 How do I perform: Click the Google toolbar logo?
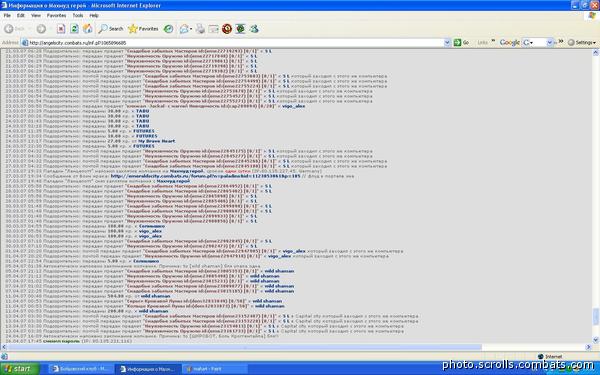[x=509, y=42]
